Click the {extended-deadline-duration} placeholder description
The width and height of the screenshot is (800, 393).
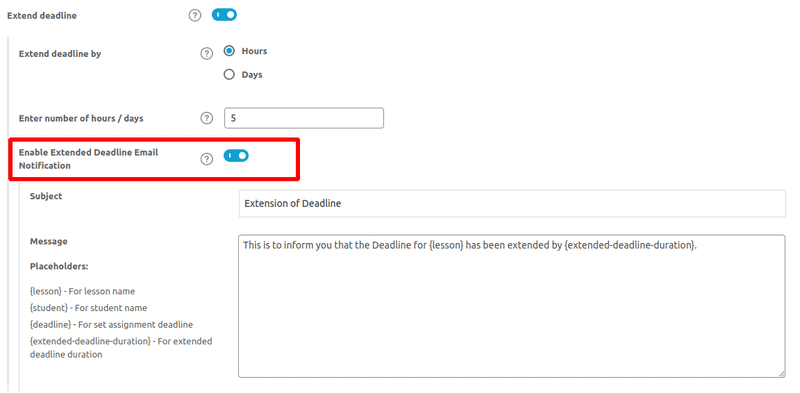pos(121,348)
